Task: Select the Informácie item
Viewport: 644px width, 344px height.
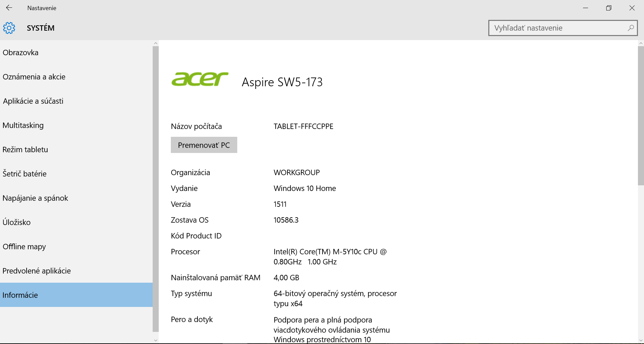Action: click(76, 295)
